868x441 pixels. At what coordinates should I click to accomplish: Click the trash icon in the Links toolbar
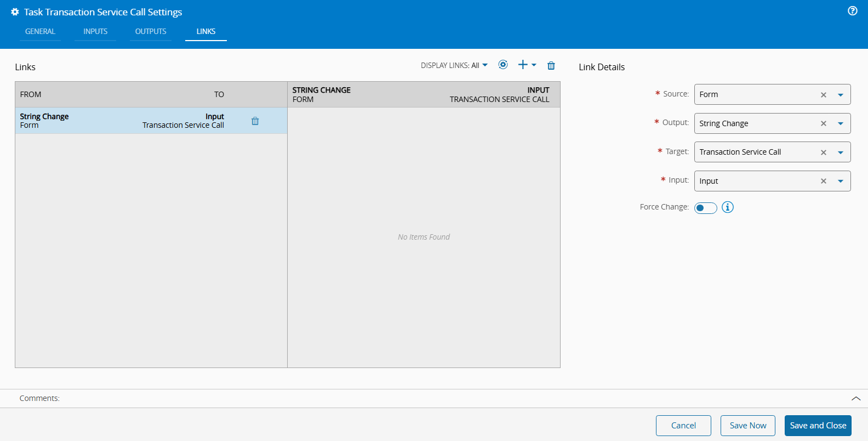point(551,66)
